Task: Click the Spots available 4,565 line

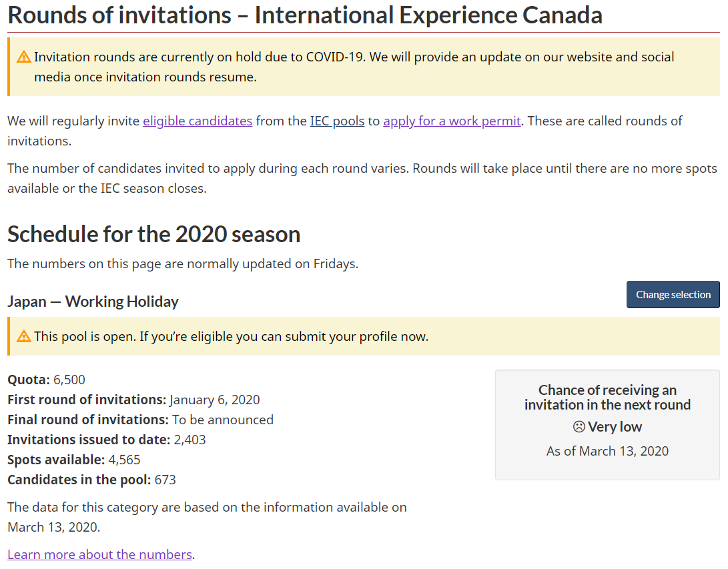Action: 74,460
